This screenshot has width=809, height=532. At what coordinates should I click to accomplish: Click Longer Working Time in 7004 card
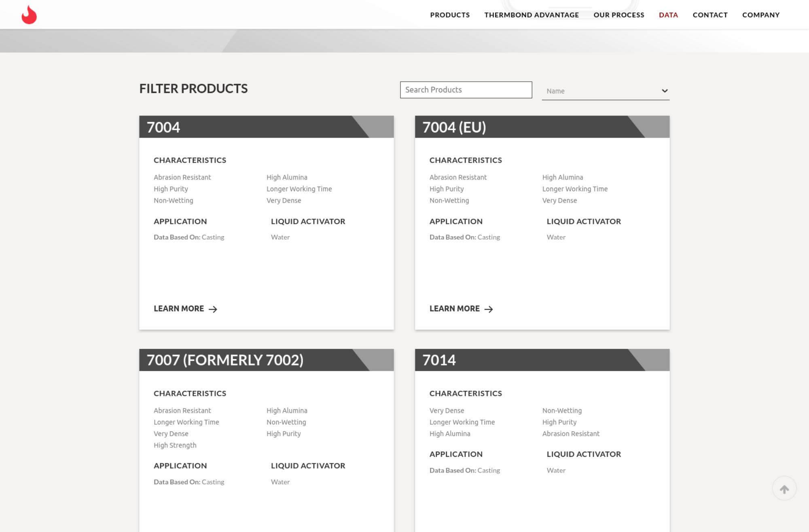299,189
